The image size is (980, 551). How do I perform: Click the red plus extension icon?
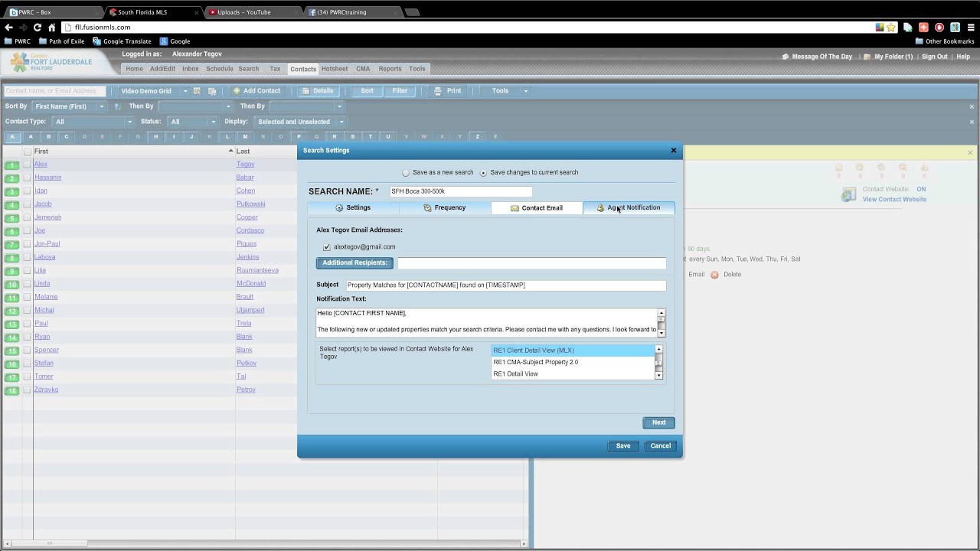click(x=923, y=27)
